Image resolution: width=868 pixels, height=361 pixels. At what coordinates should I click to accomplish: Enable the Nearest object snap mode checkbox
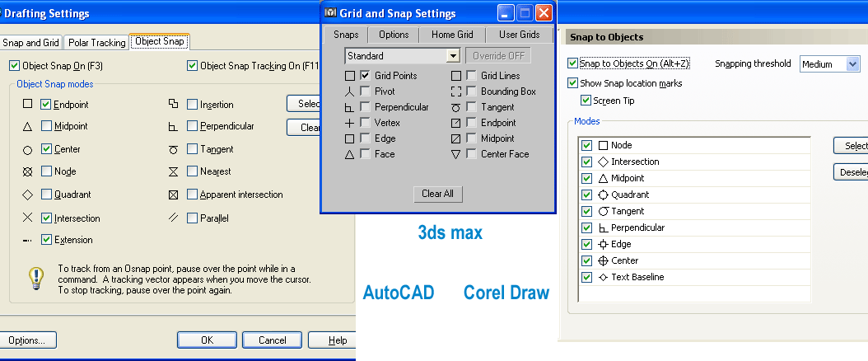[192, 171]
